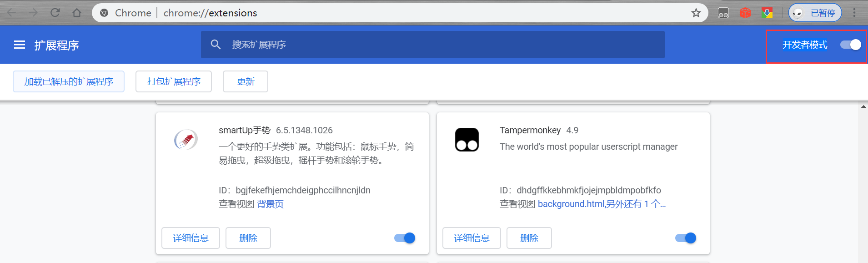The height and width of the screenshot is (263, 868).
Task: Open Tampermonkey background.html view link
Action: click(x=602, y=204)
